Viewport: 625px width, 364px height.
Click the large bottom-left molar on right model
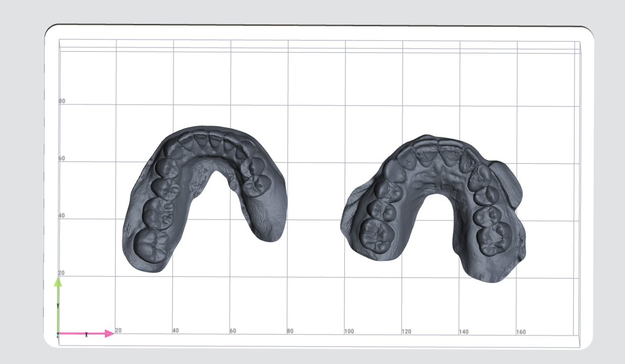(377, 235)
